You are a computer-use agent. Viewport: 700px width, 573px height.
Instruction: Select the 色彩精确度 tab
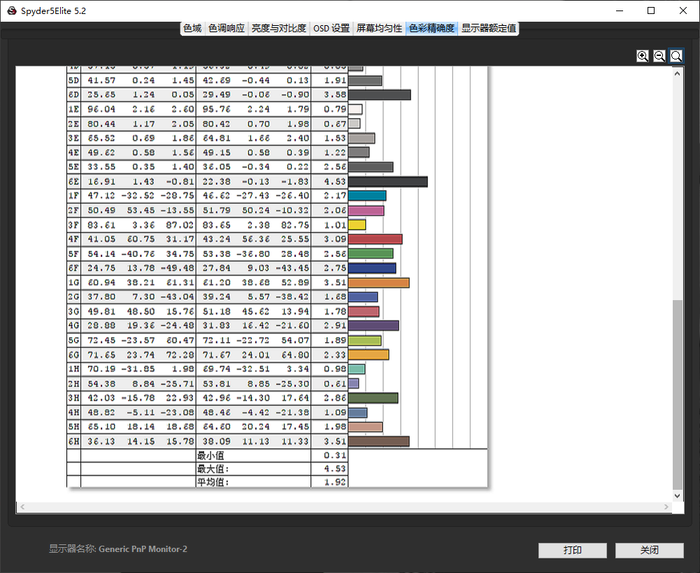point(431,28)
